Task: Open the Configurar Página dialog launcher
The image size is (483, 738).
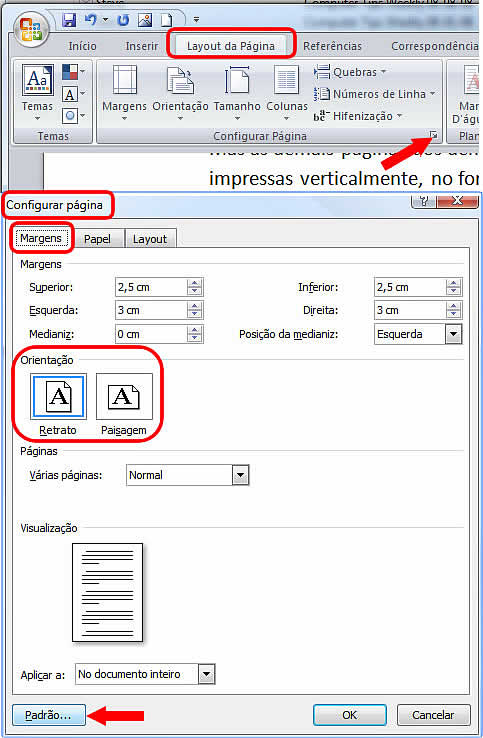Action: [433, 136]
